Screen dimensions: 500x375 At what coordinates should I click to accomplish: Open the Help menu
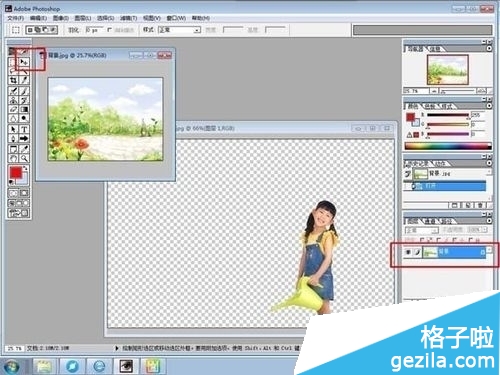[201, 18]
